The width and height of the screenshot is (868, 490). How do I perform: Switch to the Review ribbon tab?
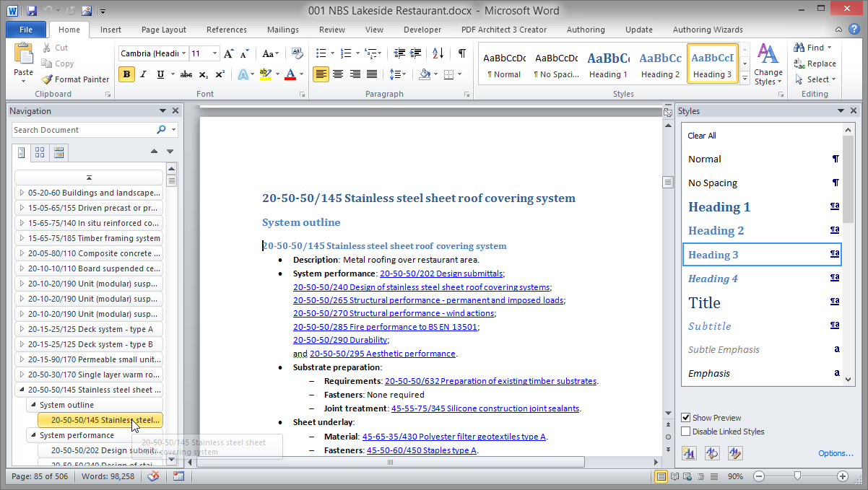pos(331,30)
